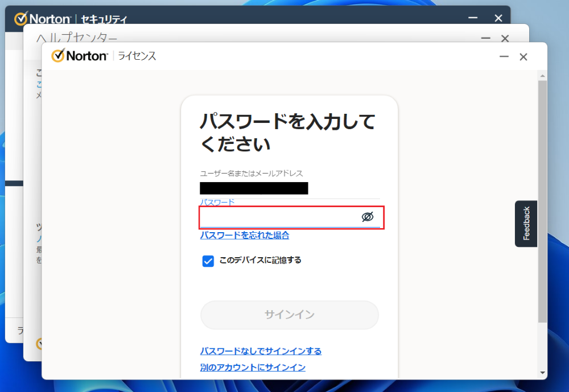569x392 pixels.
Task: Click Norton logo in セキュリティ window
Action: click(42, 18)
